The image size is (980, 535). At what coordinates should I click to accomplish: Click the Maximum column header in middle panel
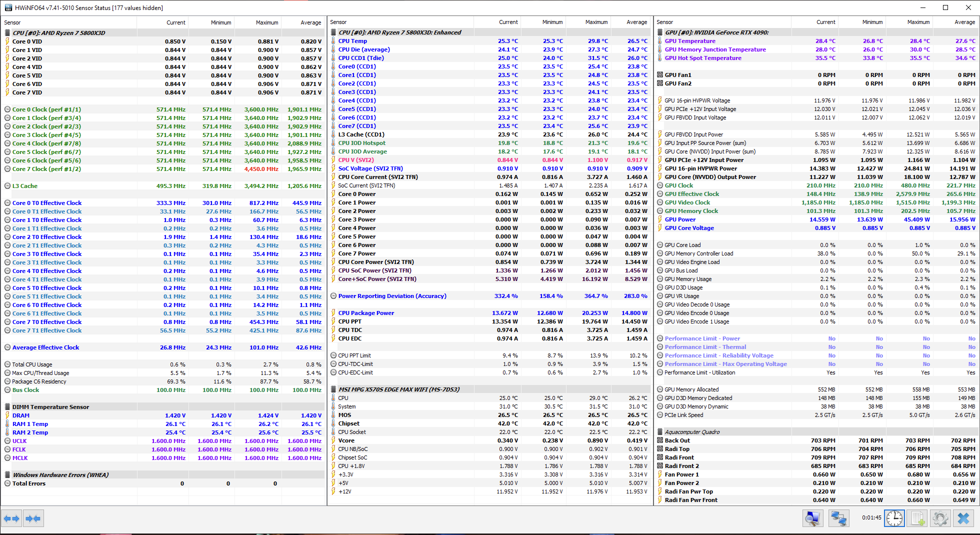pyautogui.click(x=588, y=22)
